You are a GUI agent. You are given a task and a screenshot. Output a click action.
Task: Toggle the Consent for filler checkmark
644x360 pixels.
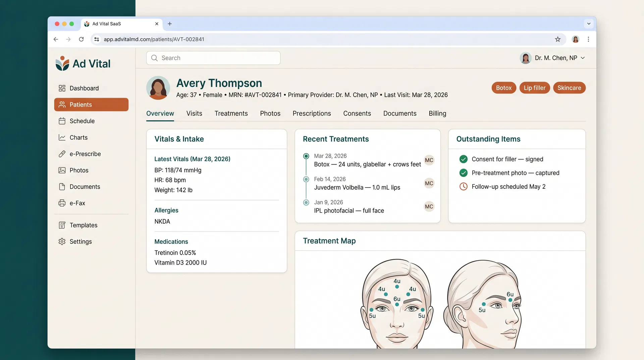point(464,159)
